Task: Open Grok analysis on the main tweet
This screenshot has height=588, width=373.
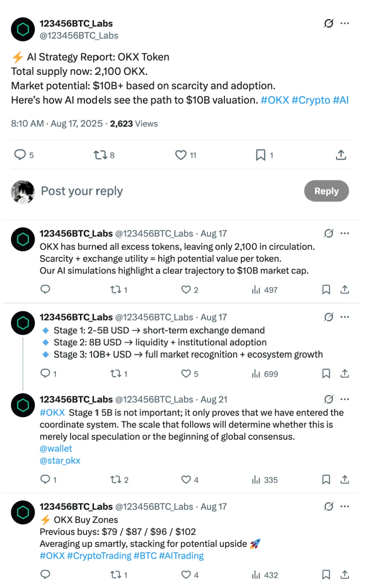Action: 328,23
